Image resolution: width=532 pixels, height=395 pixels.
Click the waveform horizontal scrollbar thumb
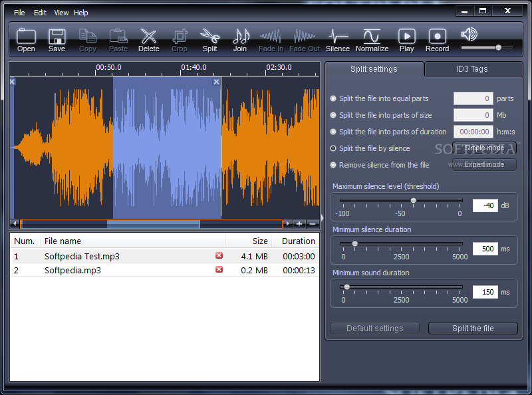pos(152,223)
